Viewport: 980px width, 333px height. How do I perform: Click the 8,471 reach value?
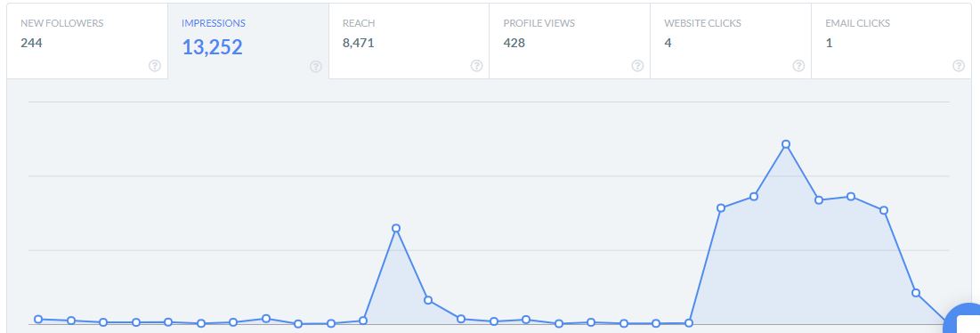[358, 43]
